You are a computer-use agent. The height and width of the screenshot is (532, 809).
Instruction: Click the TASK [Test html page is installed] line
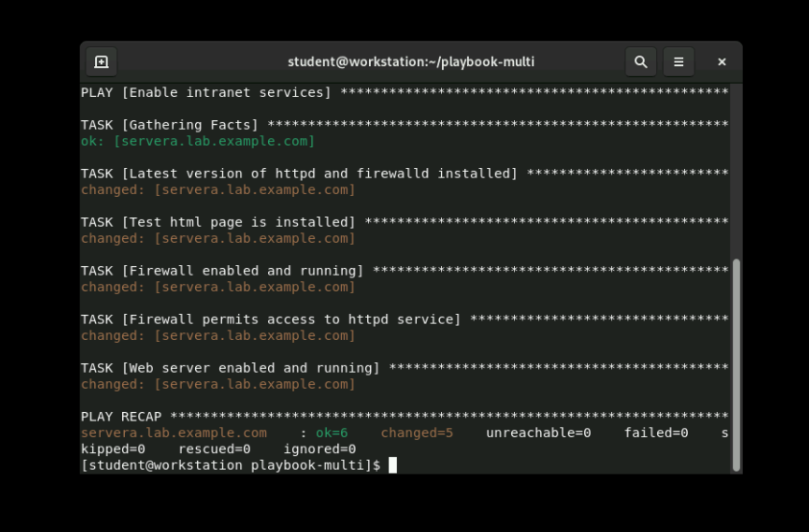[404, 222]
